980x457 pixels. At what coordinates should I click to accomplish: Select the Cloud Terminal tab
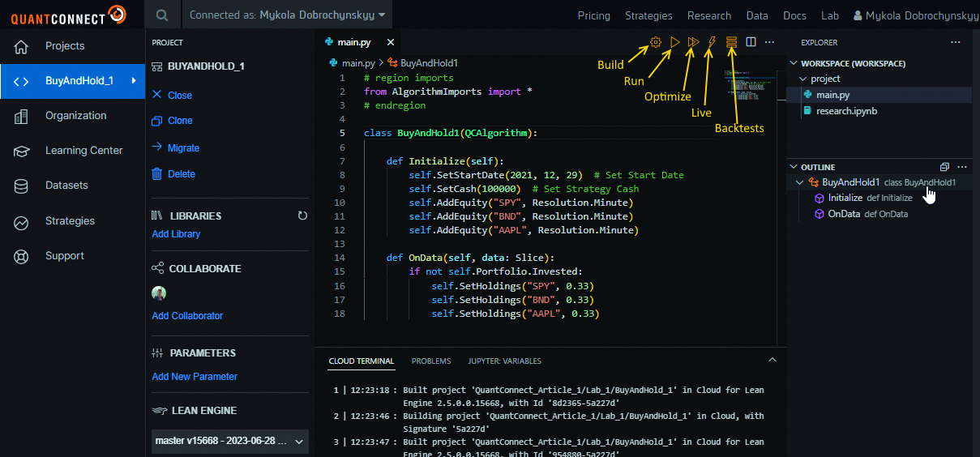(362, 361)
